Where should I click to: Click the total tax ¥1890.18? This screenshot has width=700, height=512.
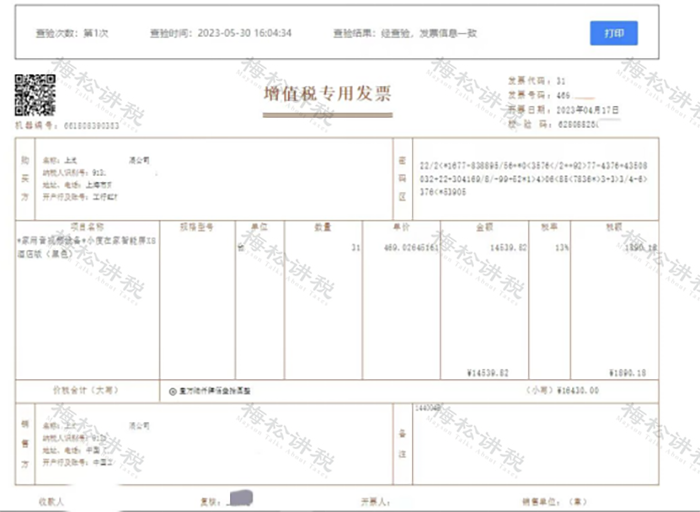(x=627, y=373)
